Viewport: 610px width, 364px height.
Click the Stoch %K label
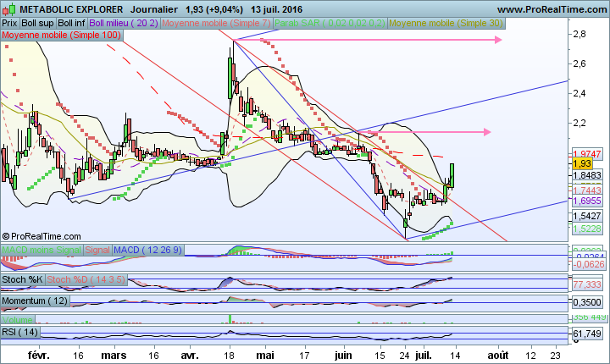coord(23,279)
